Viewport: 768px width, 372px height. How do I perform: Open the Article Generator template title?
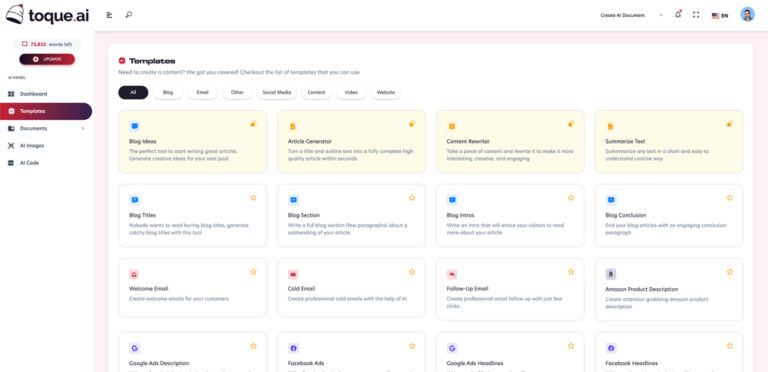tap(310, 141)
